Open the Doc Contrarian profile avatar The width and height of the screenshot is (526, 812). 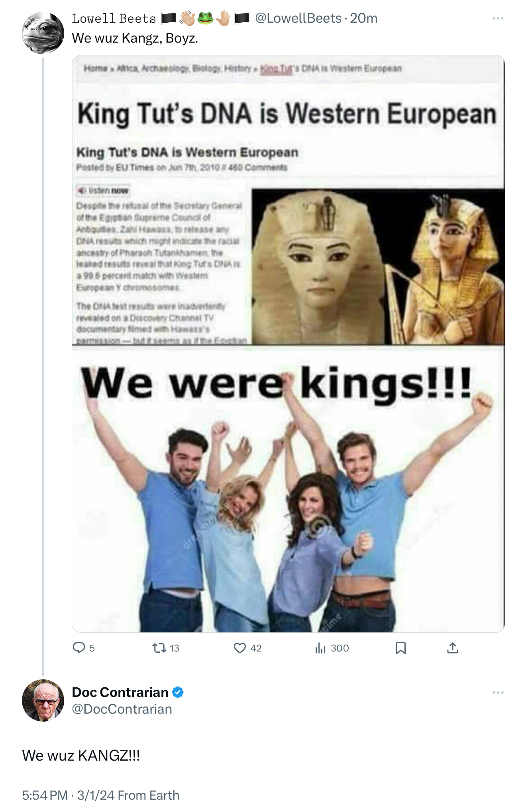(43, 700)
